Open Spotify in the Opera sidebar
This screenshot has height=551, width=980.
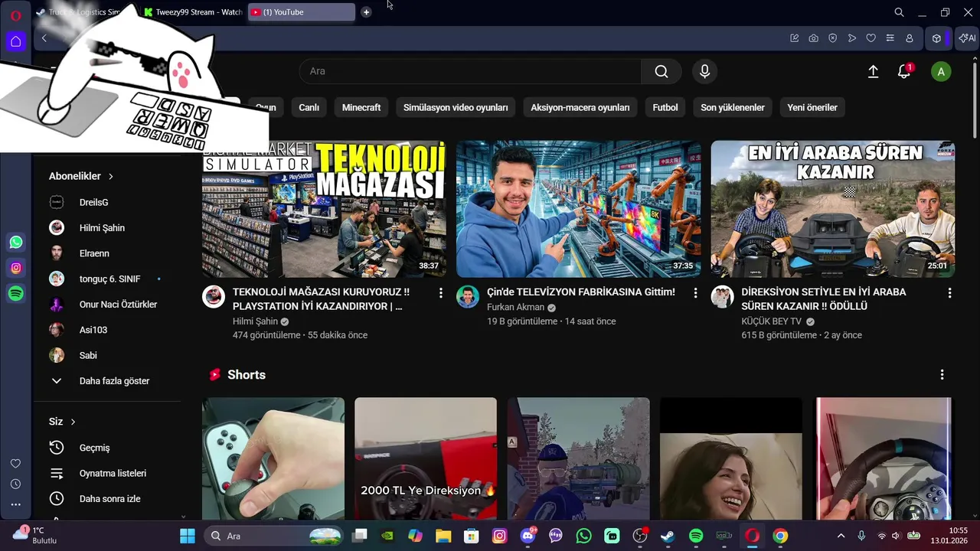[16, 294]
